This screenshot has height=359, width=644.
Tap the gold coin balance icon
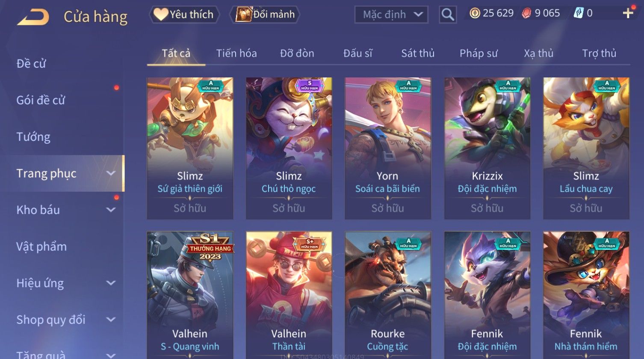(x=475, y=13)
